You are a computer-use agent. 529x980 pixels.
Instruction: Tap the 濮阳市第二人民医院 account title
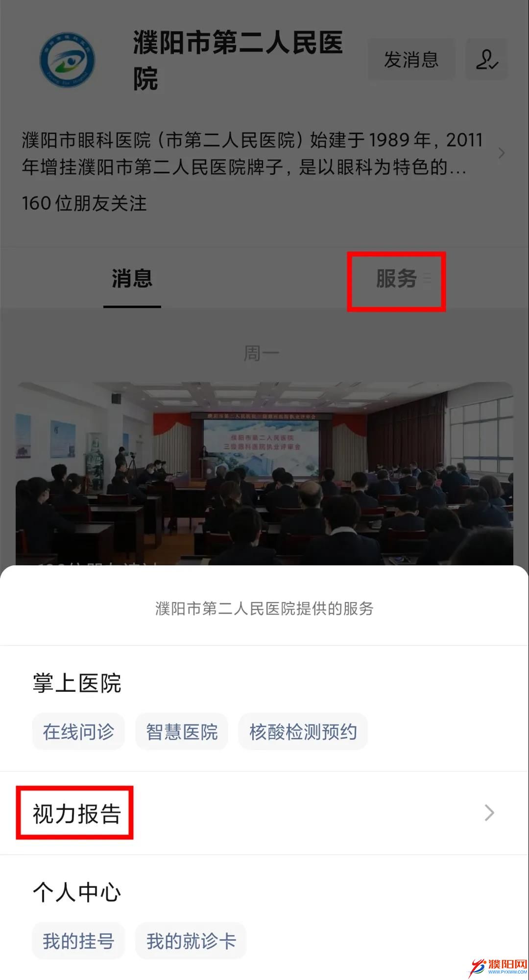tap(238, 60)
